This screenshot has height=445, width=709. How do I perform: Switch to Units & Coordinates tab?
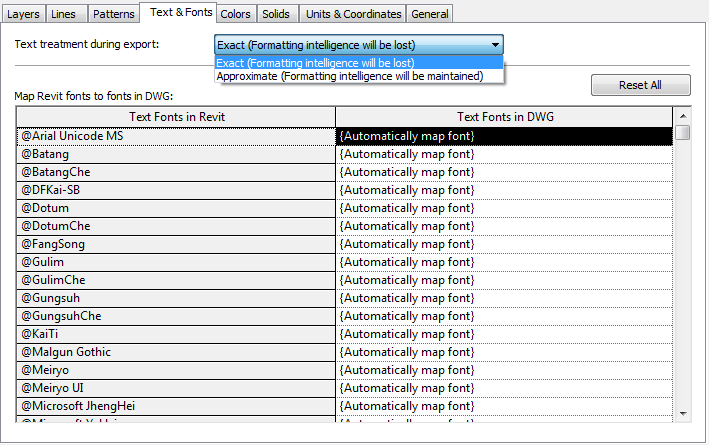pyautogui.click(x=353, y=14)
